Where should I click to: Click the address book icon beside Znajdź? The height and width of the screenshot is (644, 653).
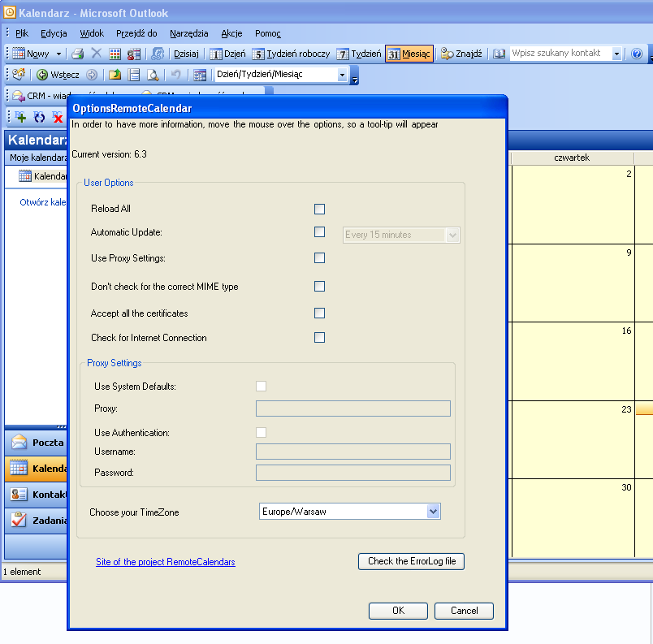[499, 54]
